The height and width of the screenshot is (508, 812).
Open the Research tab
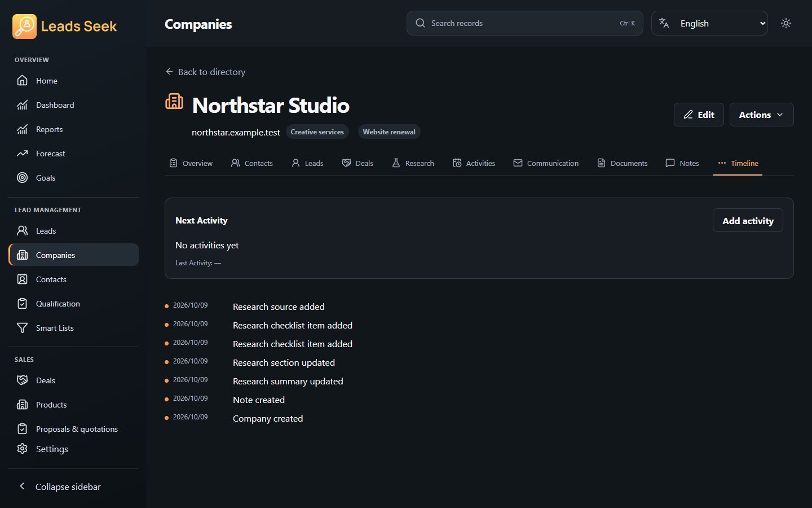coord(413,163)
